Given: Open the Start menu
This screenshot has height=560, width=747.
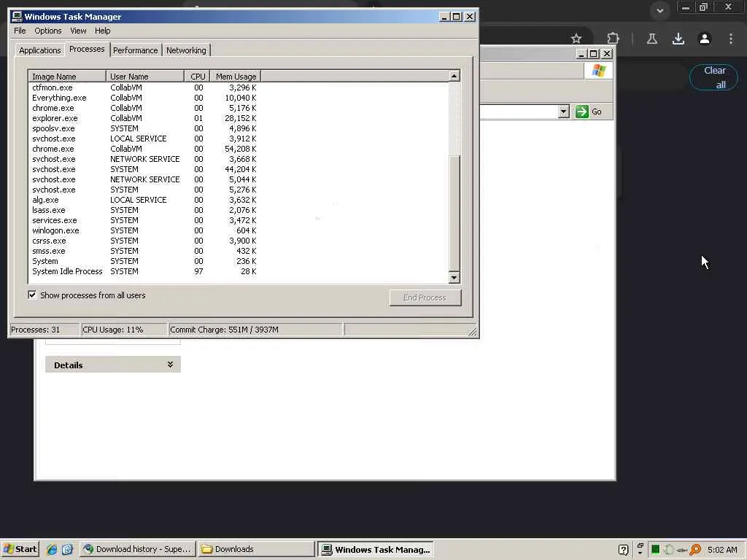Looking at the screenshot, I should (20, 549).
